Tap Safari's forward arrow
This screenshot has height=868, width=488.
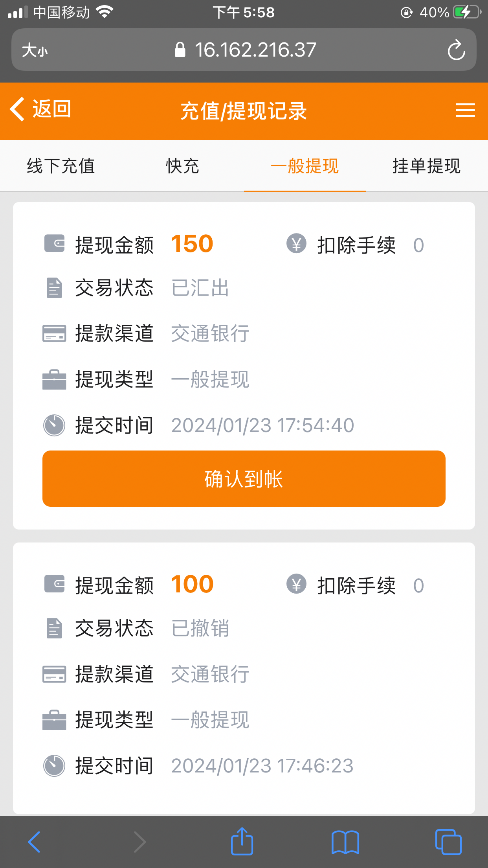(x=139, y=842)
